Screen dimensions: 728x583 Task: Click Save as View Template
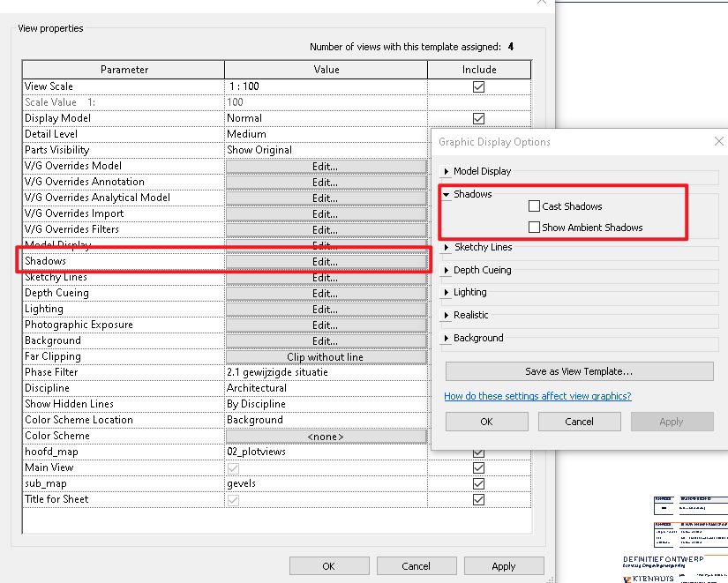pyautogui.click(x=579, y=370)
